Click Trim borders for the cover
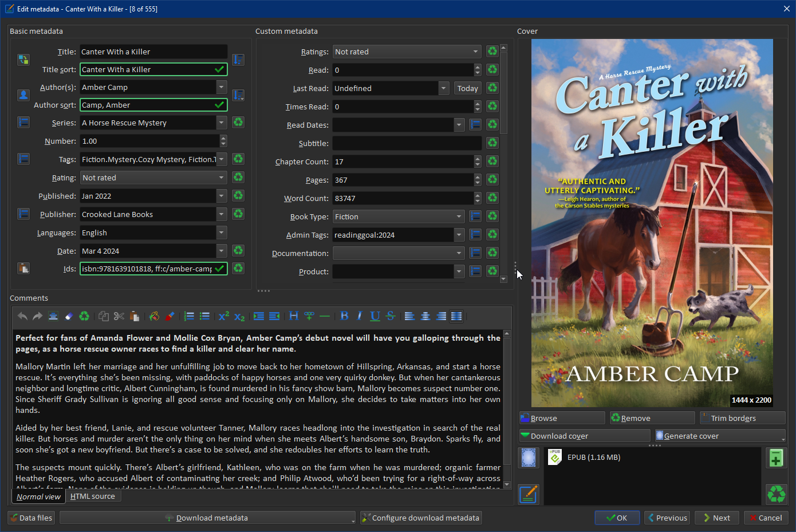This screenshot has width=796, height=532. (743, 418)
